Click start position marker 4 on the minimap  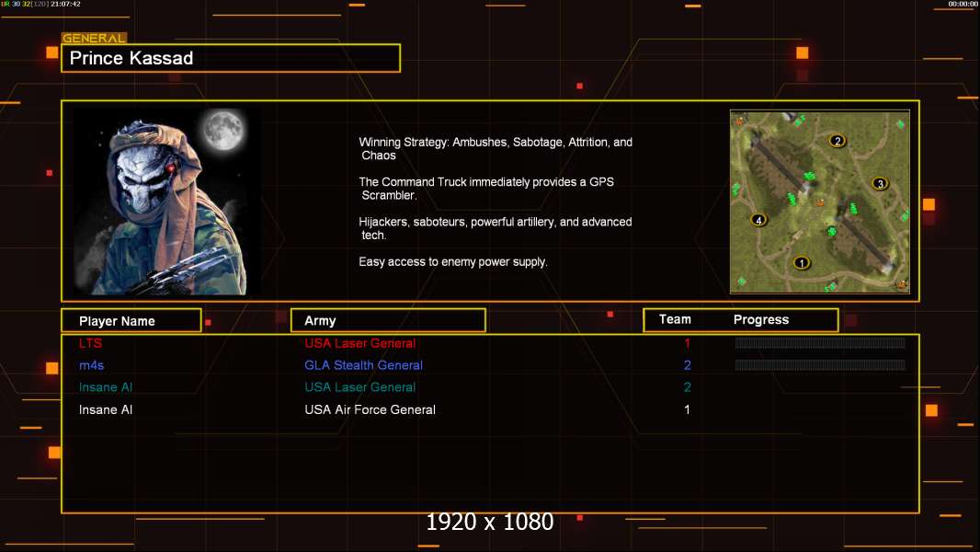pyautogui.click(x=758, y=220)
